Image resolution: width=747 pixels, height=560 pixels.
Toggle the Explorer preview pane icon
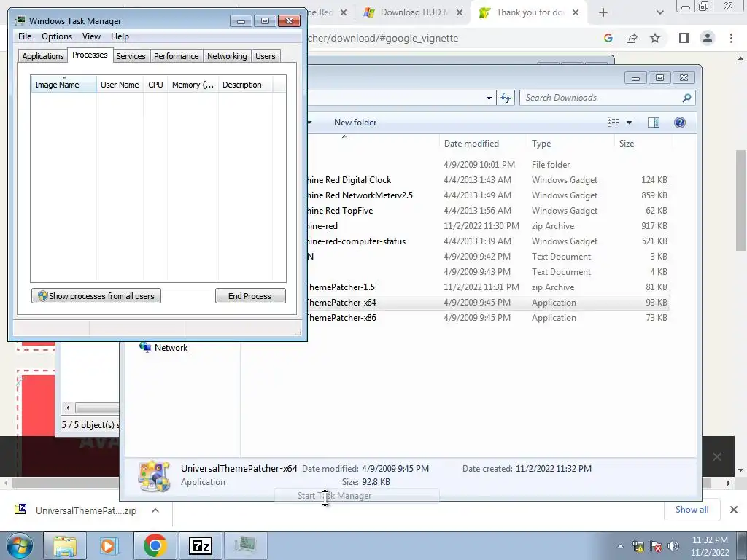[654, 122]
